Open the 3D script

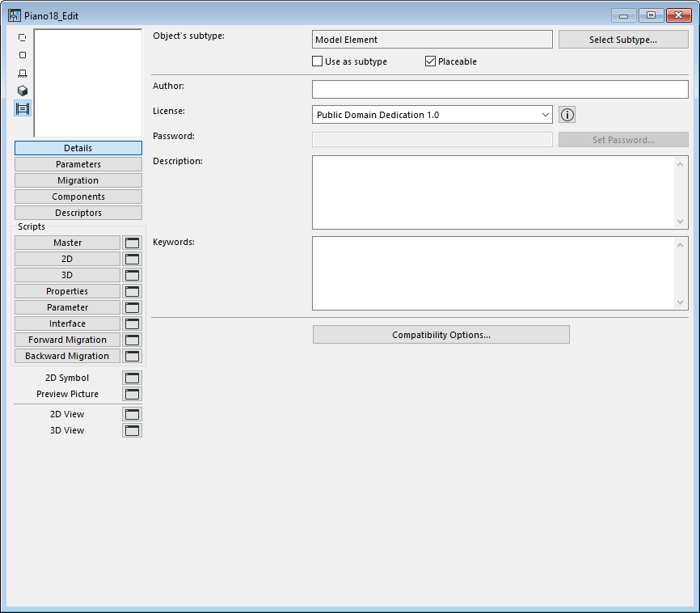coord(67,275)
